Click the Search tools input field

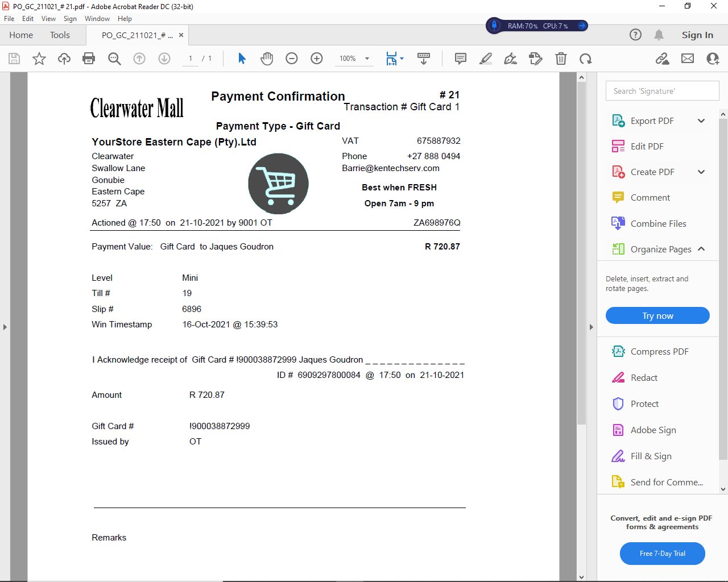coord(662,91)
